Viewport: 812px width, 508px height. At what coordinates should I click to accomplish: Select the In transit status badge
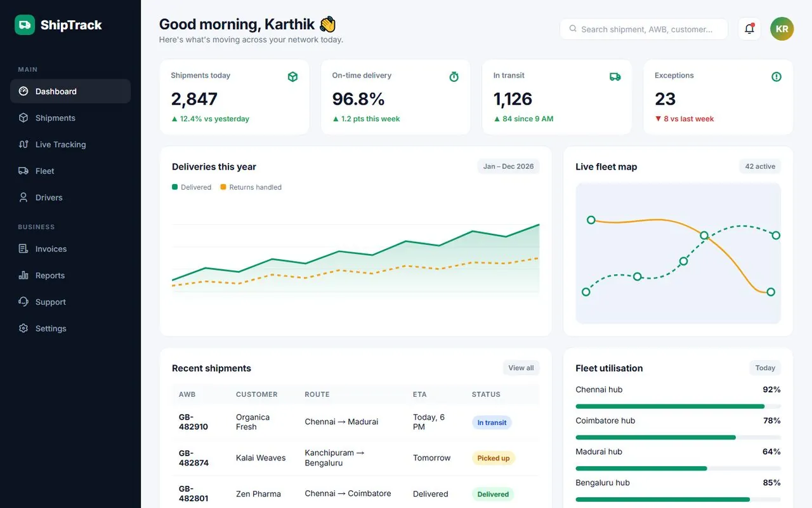492,422
